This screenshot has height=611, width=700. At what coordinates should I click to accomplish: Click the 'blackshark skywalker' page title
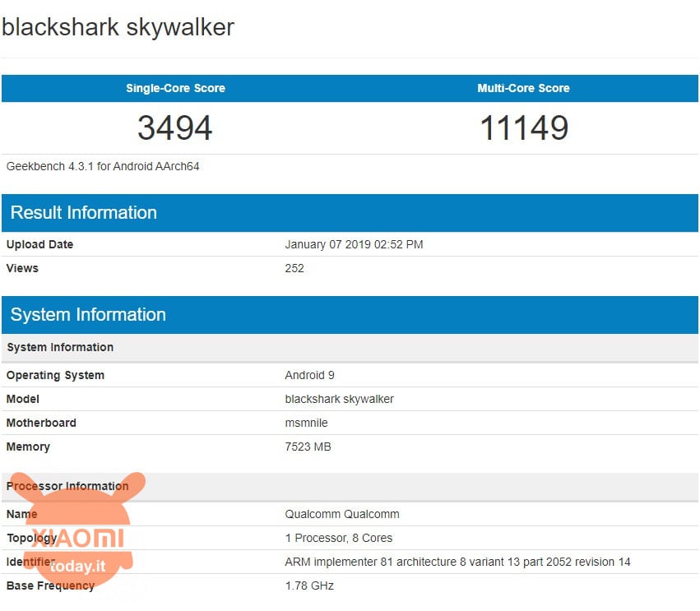pyautogui.click(x=118, y=28)
